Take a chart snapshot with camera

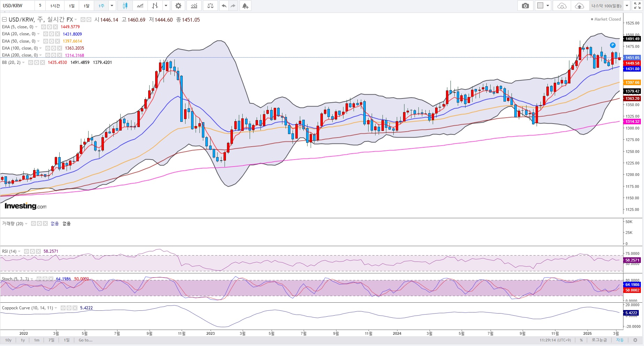(x=525, y=6)
